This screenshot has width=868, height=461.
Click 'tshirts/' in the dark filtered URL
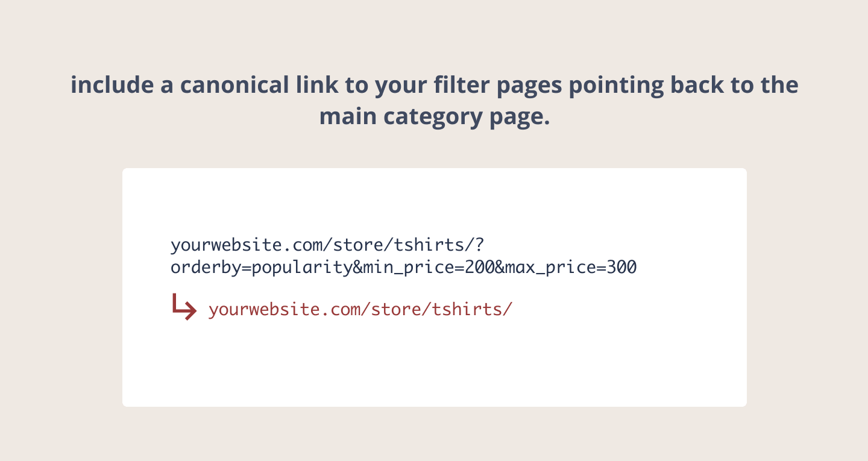(434, 245)
